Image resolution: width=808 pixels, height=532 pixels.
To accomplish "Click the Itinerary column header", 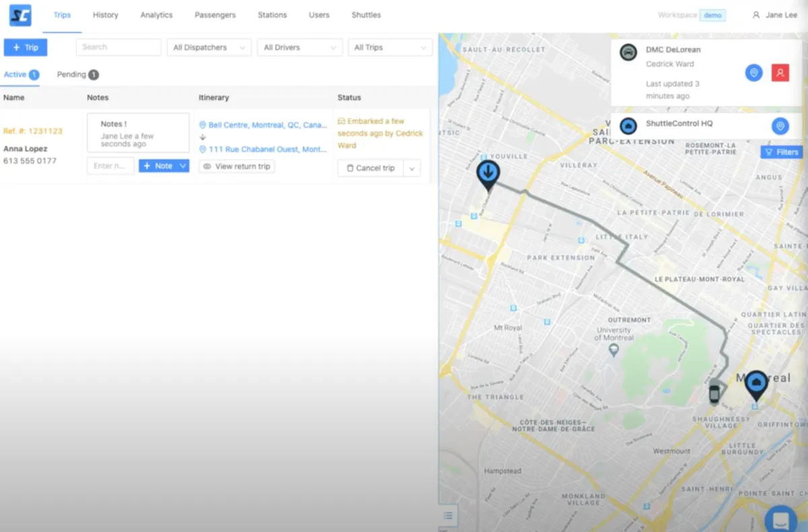I will click(x=213, y=98).
